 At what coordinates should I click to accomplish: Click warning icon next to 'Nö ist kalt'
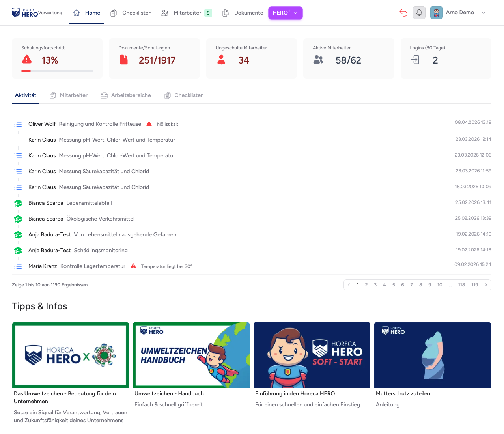(x=149, y=124)
